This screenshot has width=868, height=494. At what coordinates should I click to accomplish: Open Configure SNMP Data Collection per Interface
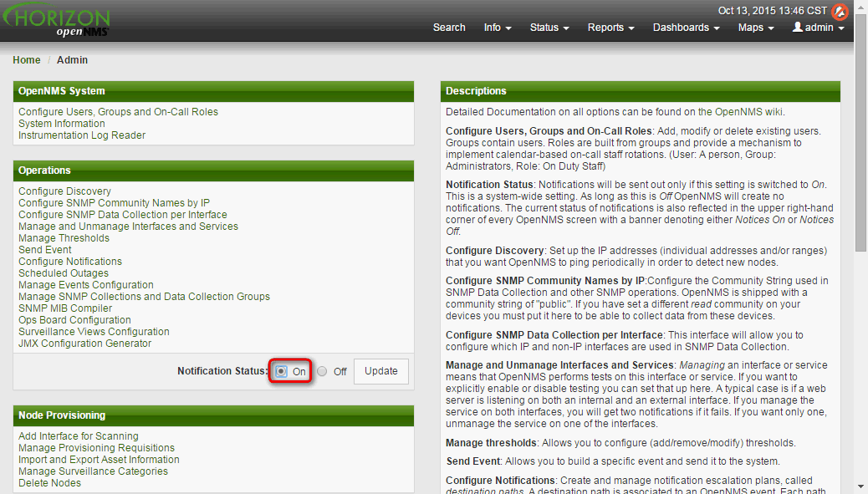122,215
